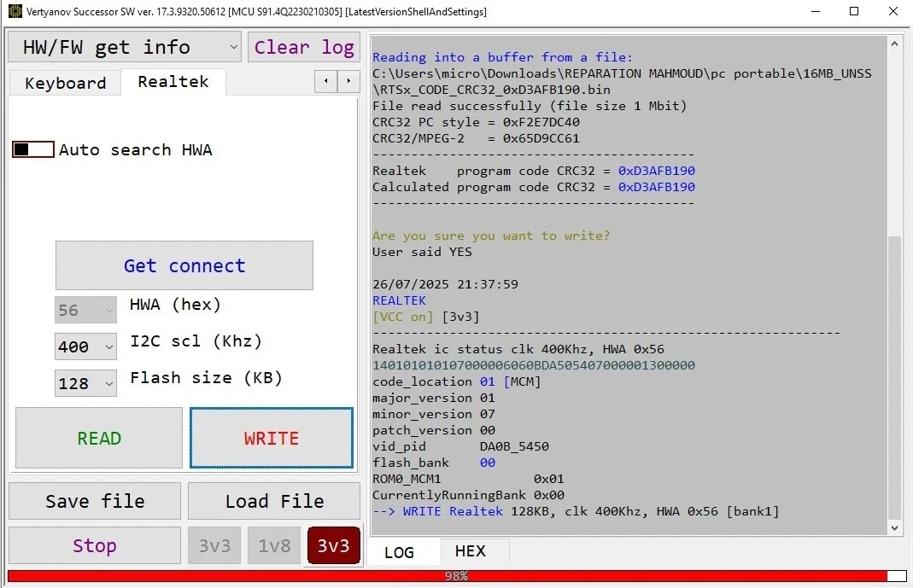The height and width of the screenshot is (588, 913).
Task: Click the Load File button
Action: click(274, 501)
